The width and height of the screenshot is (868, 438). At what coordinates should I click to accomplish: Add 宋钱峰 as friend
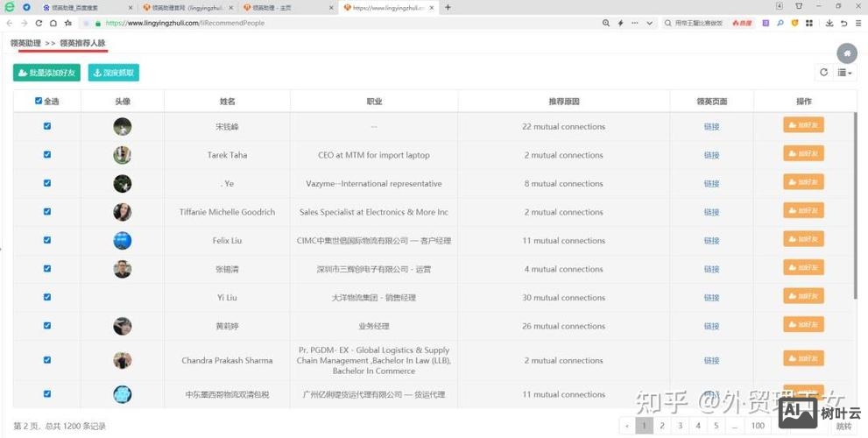[803, 125]
